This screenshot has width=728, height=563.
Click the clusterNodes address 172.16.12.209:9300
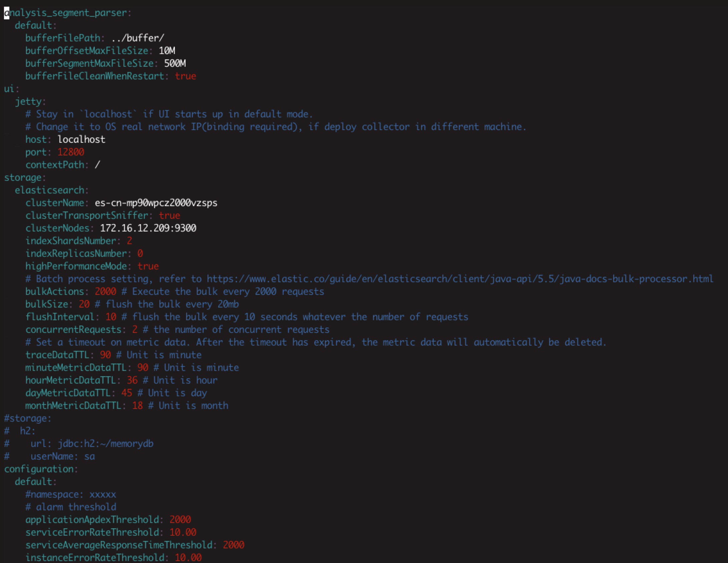point(148,228)
